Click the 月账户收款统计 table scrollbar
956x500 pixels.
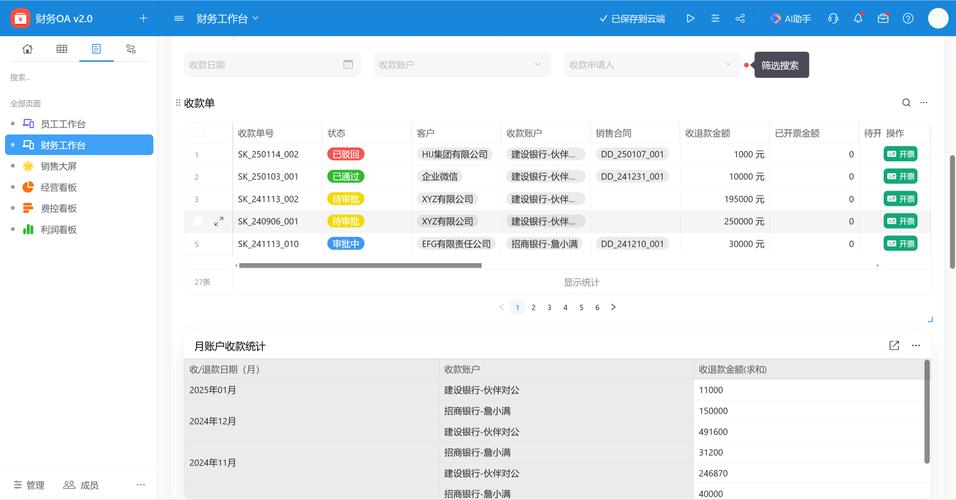927,412
